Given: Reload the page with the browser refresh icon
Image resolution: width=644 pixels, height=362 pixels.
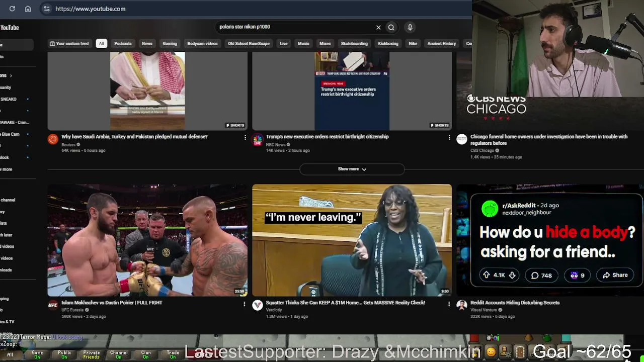Looking at the screenshot, I should [x=12, y=9].
